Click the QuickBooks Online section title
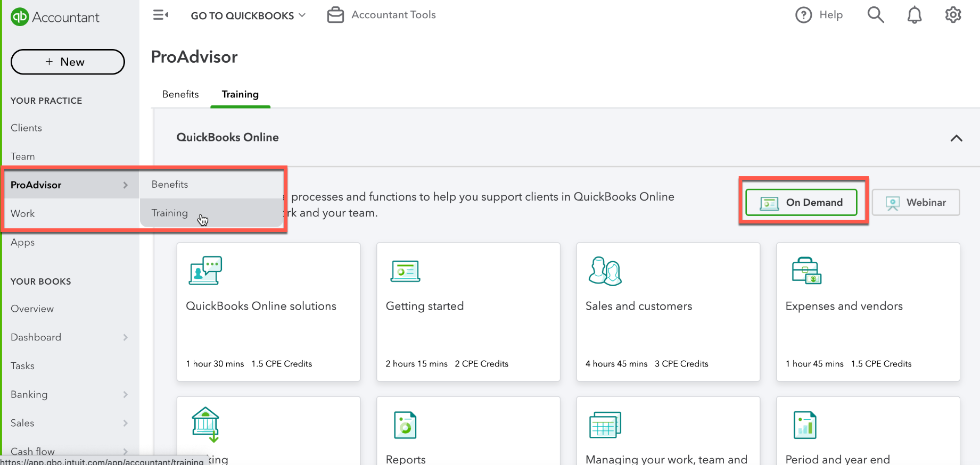Viewport: 980px width, 465px height. click(x=227, y=137)
